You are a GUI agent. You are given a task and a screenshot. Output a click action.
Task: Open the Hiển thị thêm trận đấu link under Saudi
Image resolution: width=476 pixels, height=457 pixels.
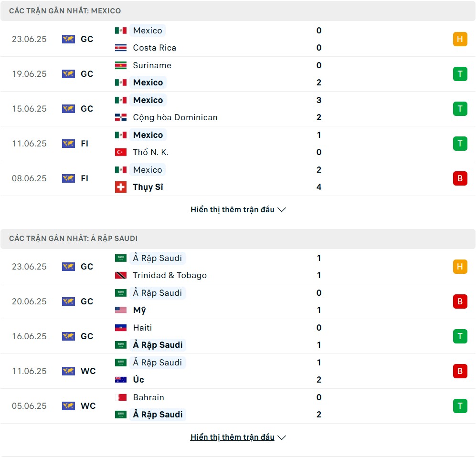(x=232, y=437)
